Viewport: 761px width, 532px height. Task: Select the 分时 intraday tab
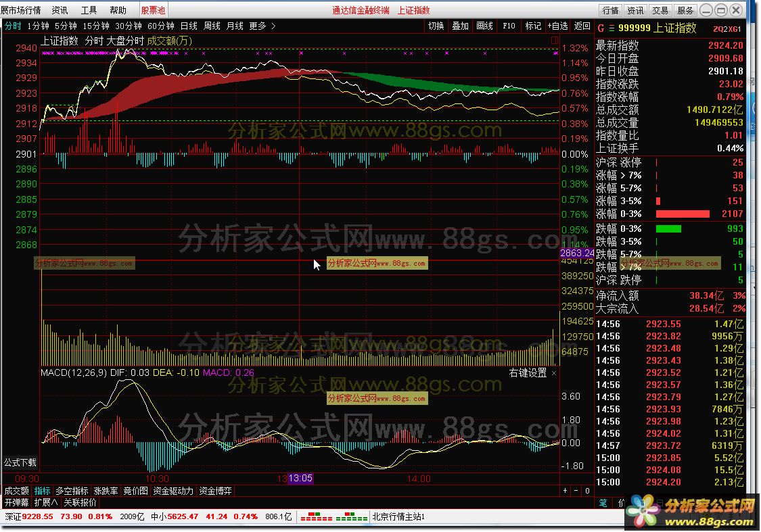pyautogui.click(x=13, y=26)
